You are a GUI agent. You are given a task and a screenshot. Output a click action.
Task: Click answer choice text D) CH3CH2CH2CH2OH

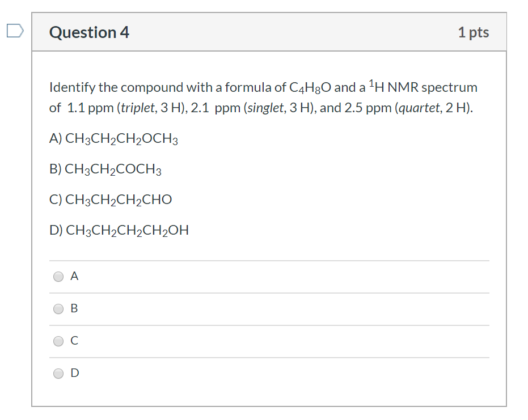(x=119, y=230)
